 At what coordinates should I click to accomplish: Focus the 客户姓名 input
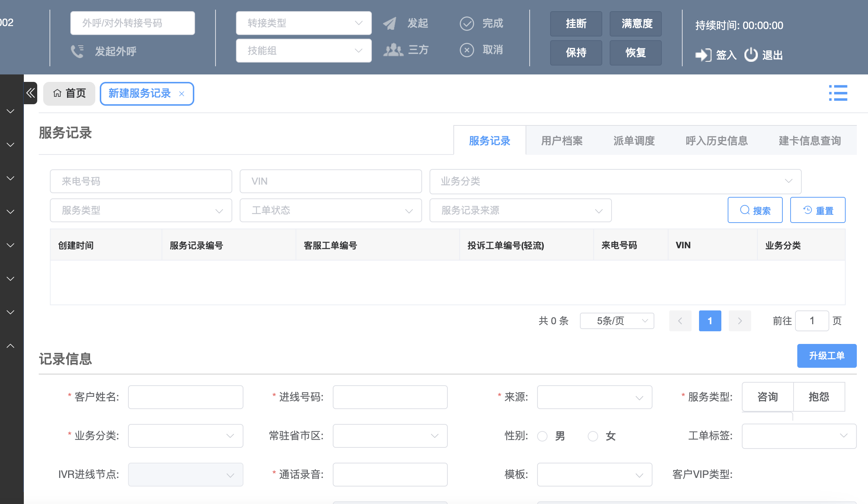point(185,397)
